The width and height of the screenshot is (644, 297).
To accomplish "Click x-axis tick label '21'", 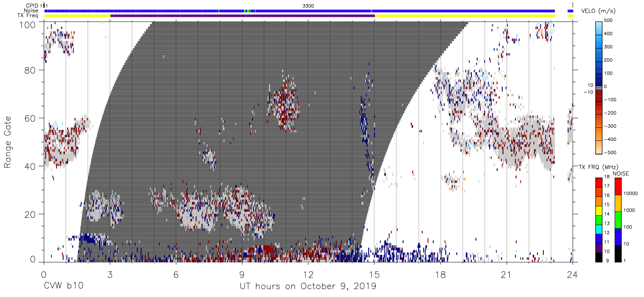I will 506,274.
